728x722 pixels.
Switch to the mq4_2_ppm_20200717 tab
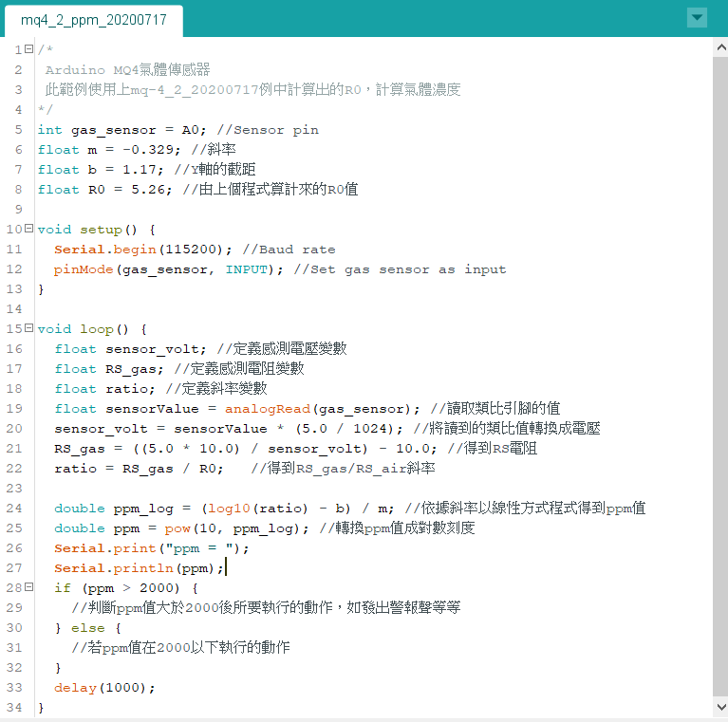pyautogui.click(x=92, y=19)
